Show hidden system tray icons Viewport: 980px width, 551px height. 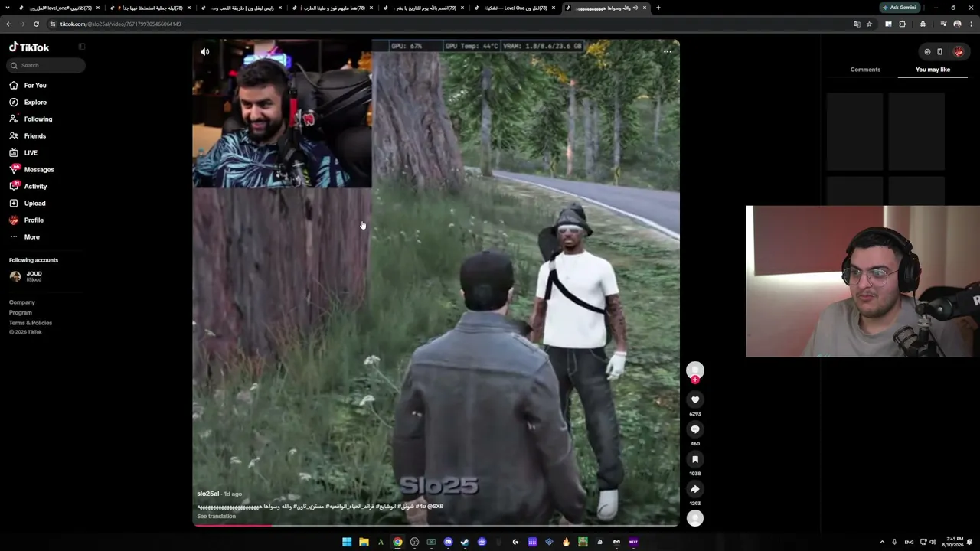point(882,542)
